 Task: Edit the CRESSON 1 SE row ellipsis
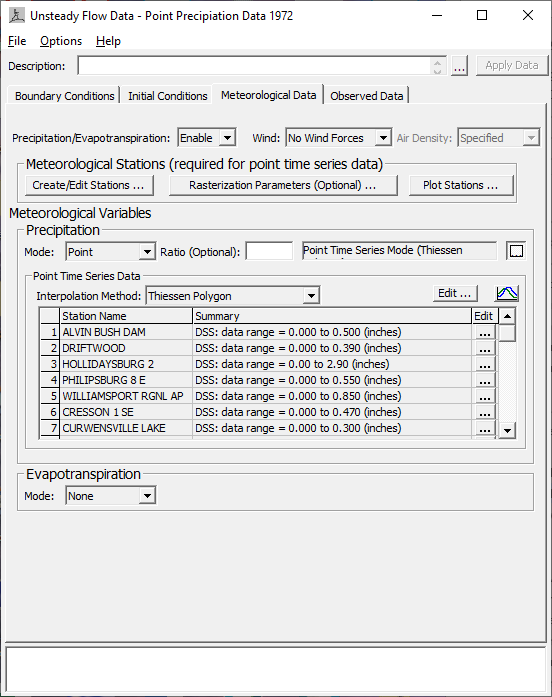click(x=485, y=413)
